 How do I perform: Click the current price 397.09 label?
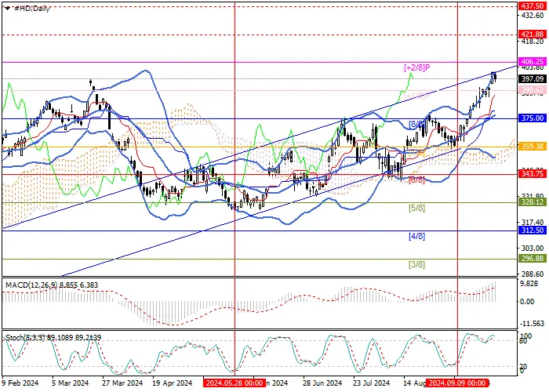(532, 79)
